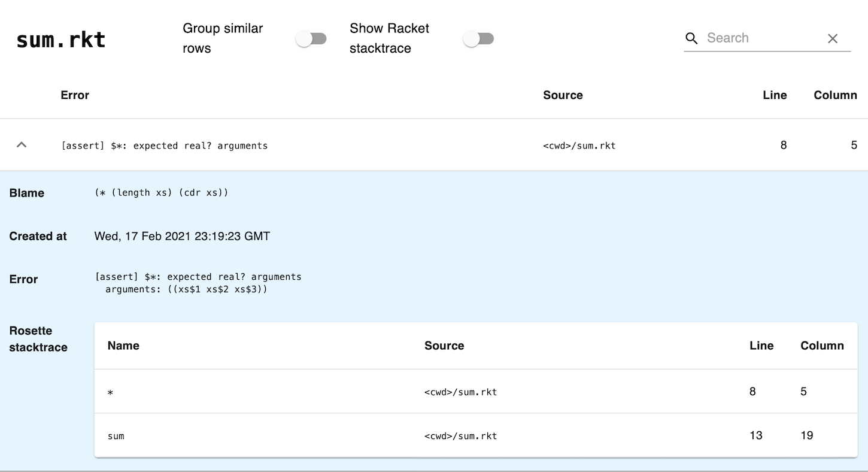The image size is (868, 472).
Task: Click source of the * stacktrace row
Action: (x=460, y=392)
